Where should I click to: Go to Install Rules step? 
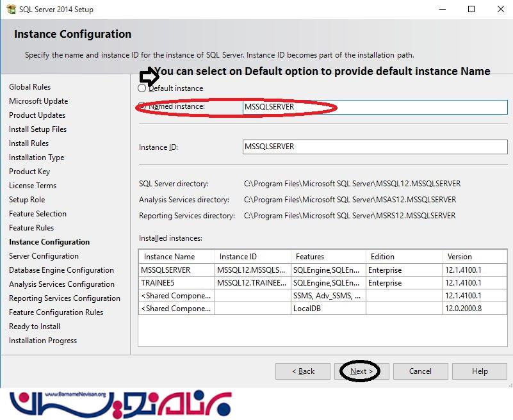pyautogui.click(x=29, y=143)
